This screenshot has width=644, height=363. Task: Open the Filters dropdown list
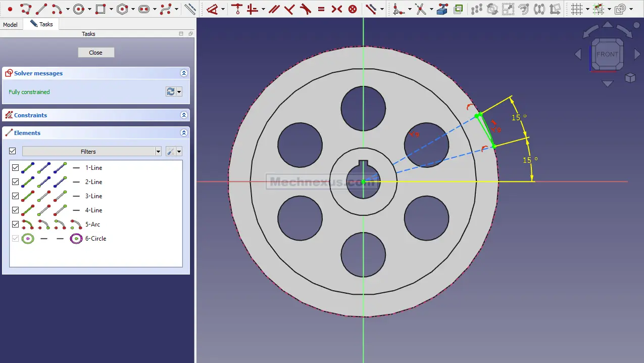click(158, 152)
